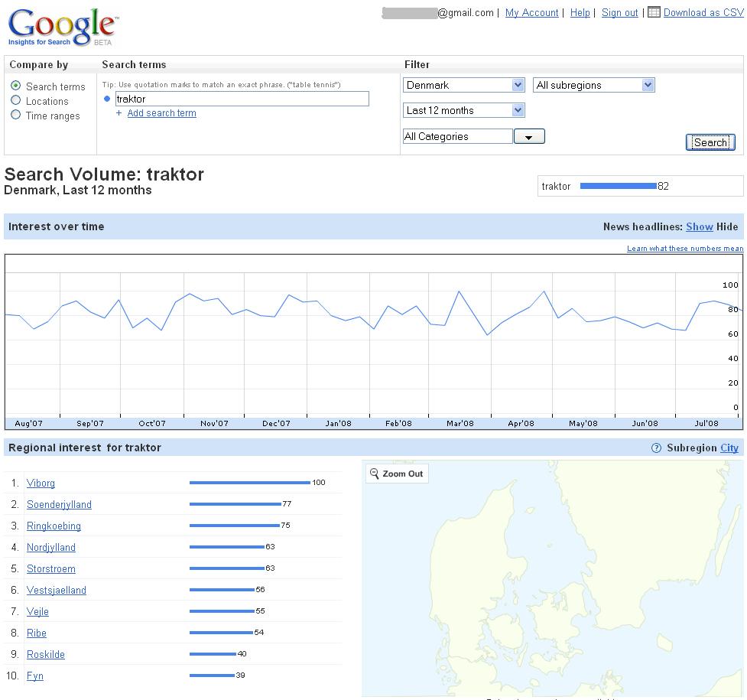Select the Locations radio button
Viewport: 747px width, 700px height.
point(16,100)
